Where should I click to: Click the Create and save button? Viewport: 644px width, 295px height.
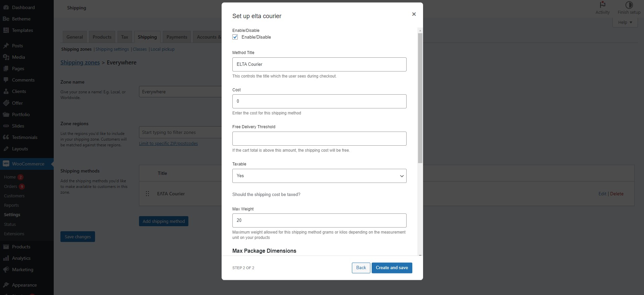click(x=392, y=268)
